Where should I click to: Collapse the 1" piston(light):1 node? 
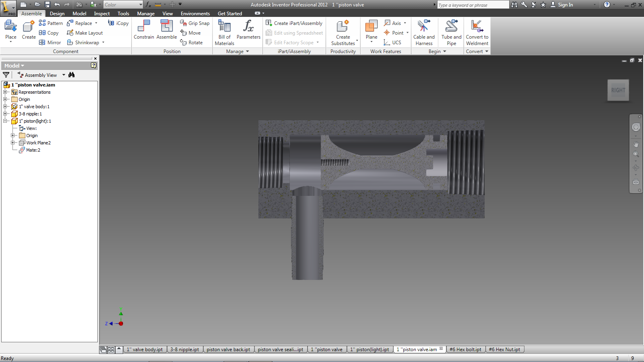tap(5, 121)
